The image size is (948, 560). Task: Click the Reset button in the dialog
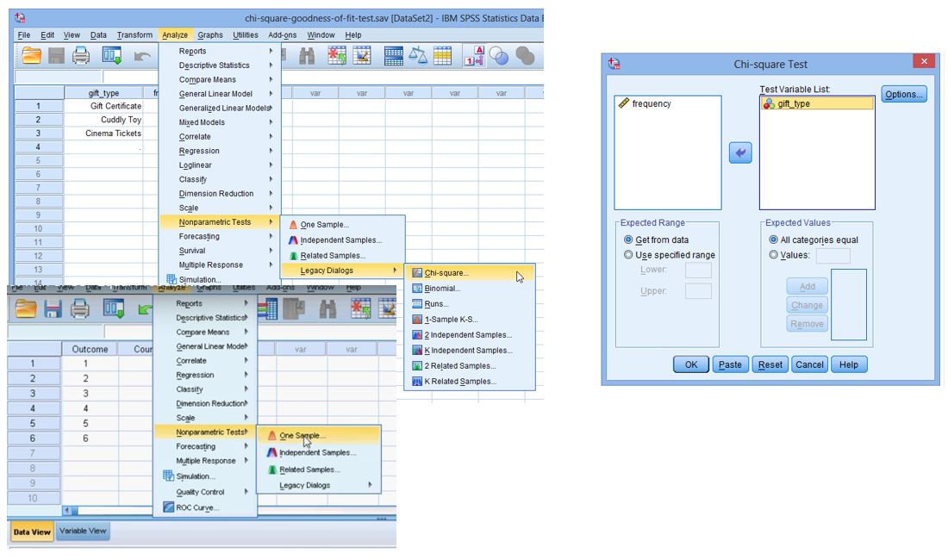770,365
